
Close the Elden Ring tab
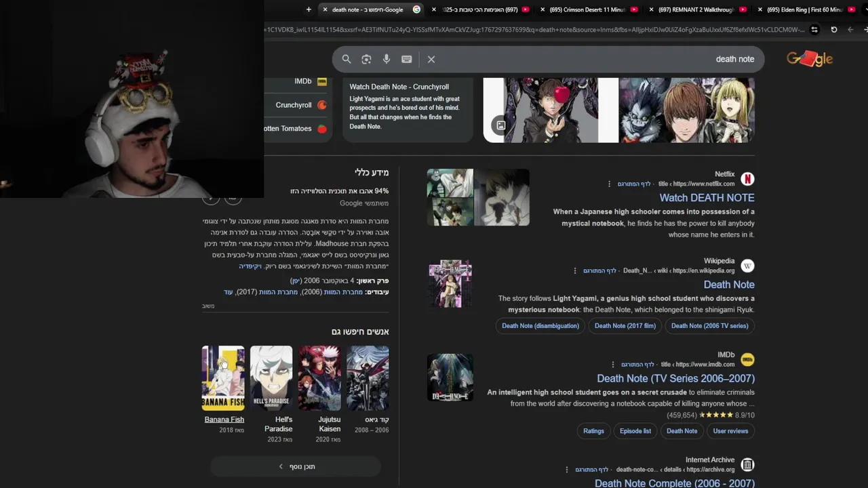[759, 9]
